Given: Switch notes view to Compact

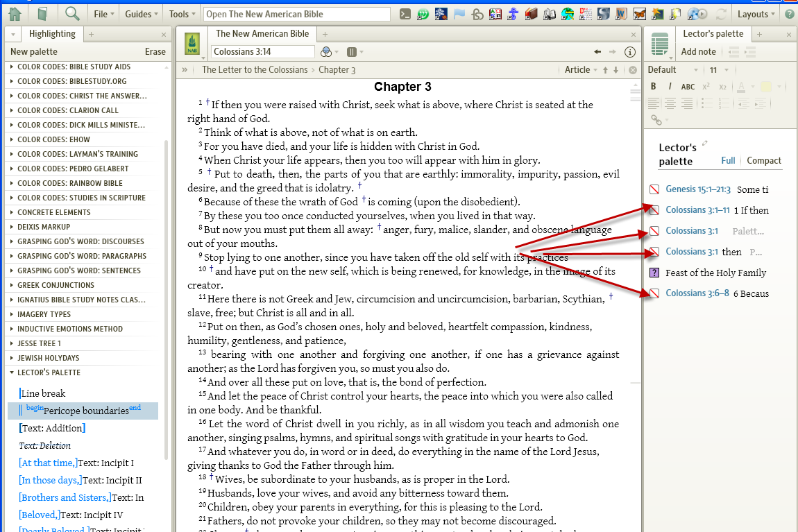Looking at the screenshot, I should click(x=764, y=161).
